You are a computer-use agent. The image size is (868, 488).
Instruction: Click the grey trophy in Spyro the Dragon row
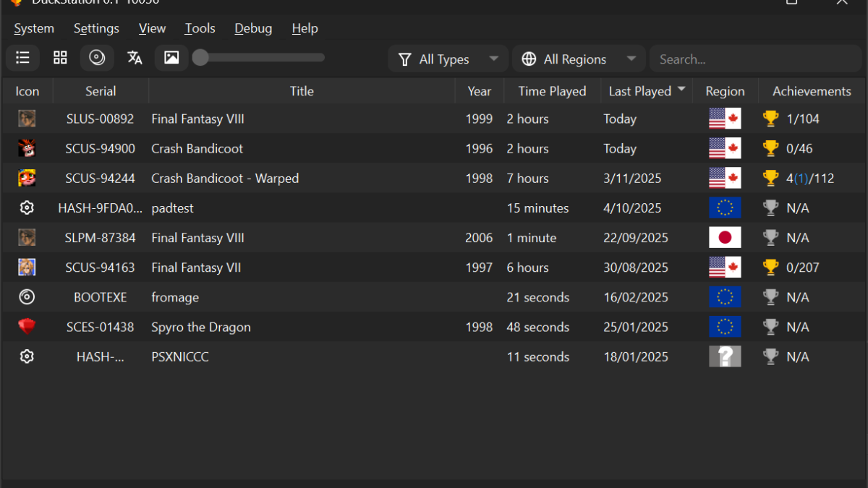coord(771,327)
